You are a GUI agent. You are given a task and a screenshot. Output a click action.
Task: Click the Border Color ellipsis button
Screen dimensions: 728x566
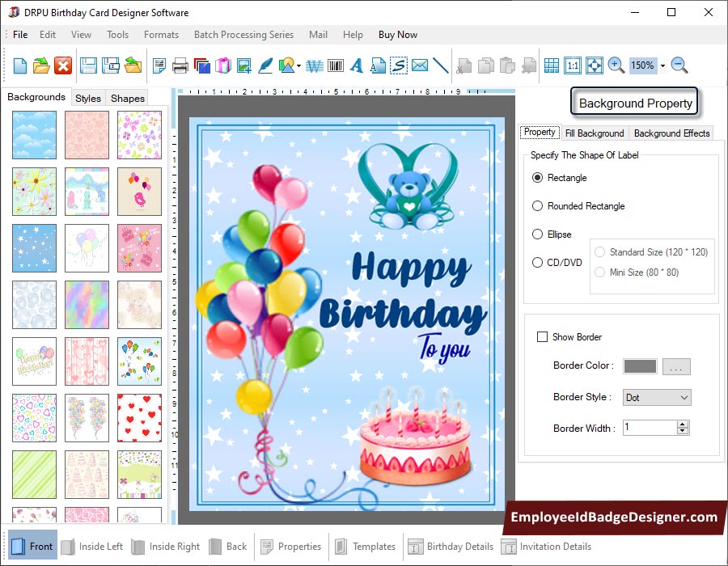[676, 366]
